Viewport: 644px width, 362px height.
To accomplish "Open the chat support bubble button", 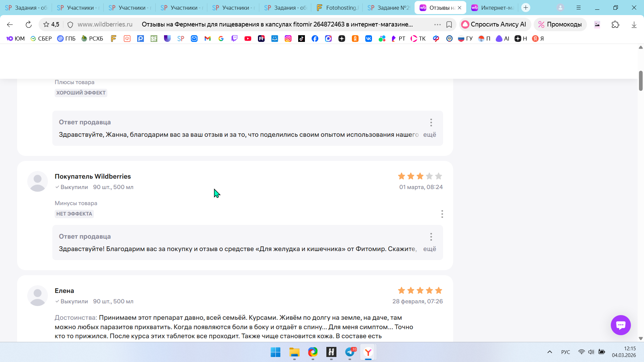I will [x=621, y=325].
